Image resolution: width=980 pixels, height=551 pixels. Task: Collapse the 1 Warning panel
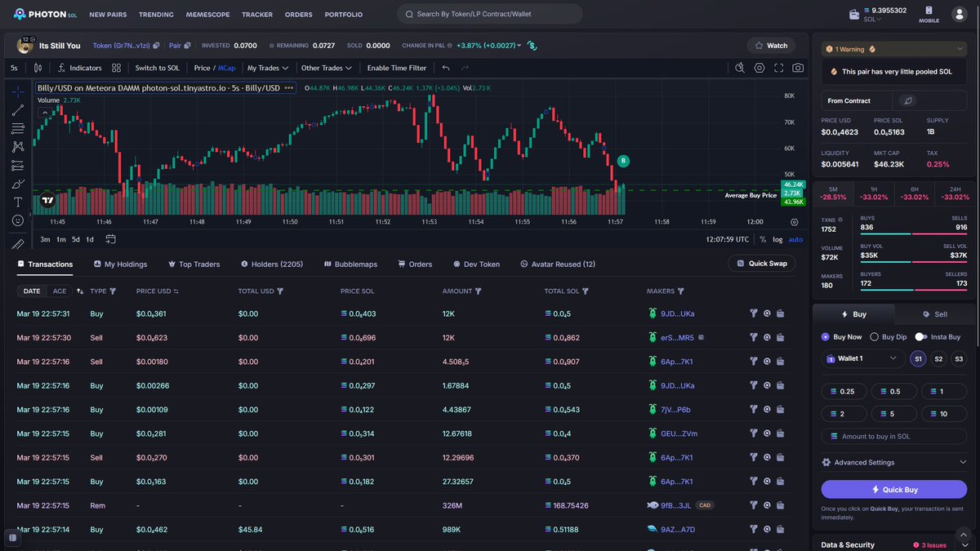(894, 49)
